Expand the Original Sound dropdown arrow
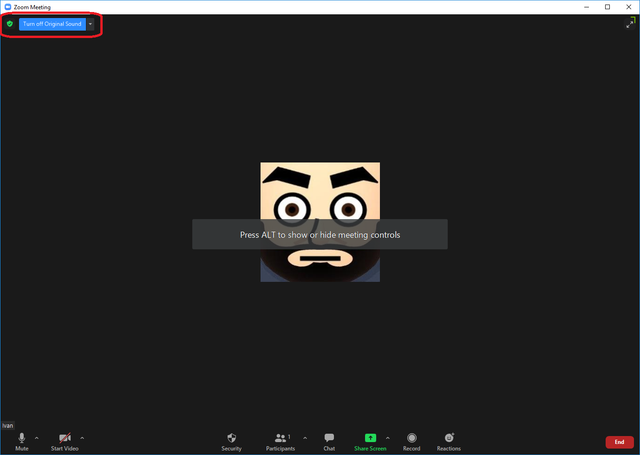The image size is (640, 455). [x=90, y=23]
